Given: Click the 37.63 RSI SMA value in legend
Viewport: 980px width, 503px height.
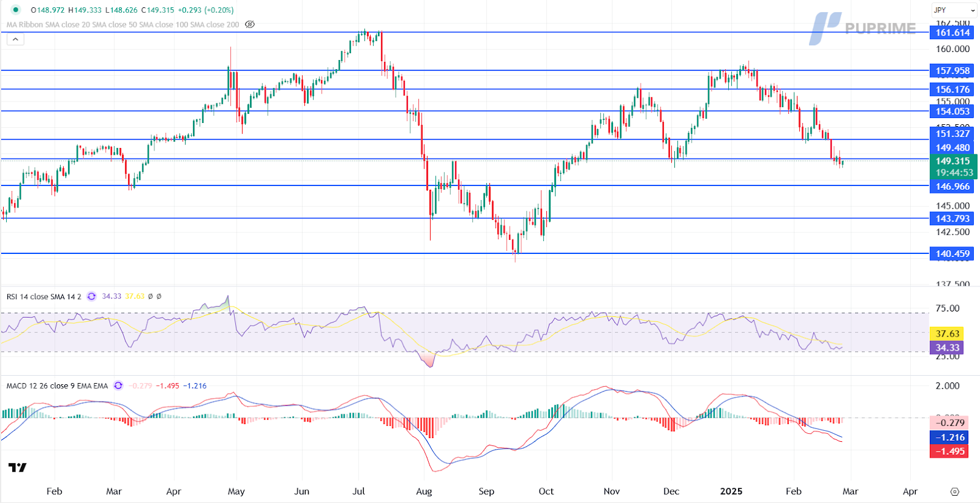Looking at the screenshot, I should (135, 296).
